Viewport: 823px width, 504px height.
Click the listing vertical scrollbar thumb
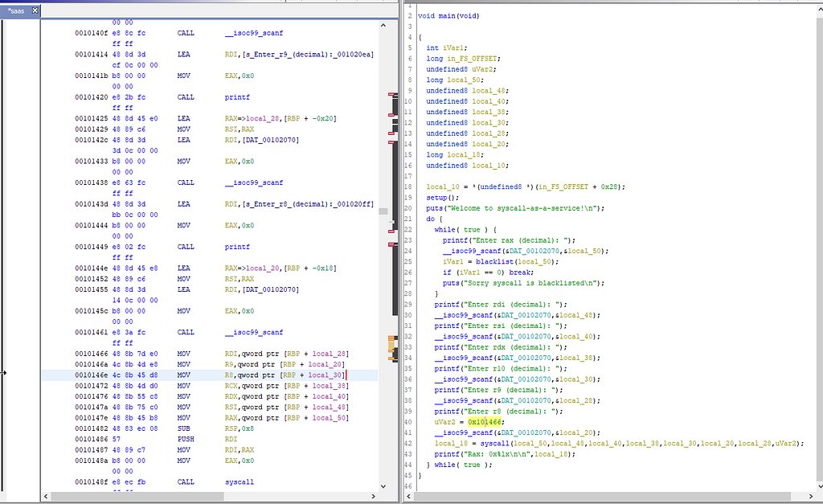[x=383, y=211]
